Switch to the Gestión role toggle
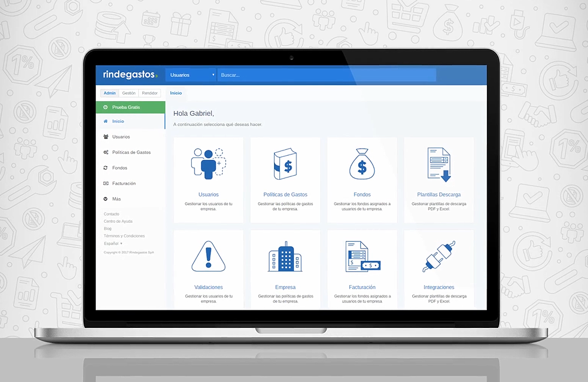 pos(129,93)
